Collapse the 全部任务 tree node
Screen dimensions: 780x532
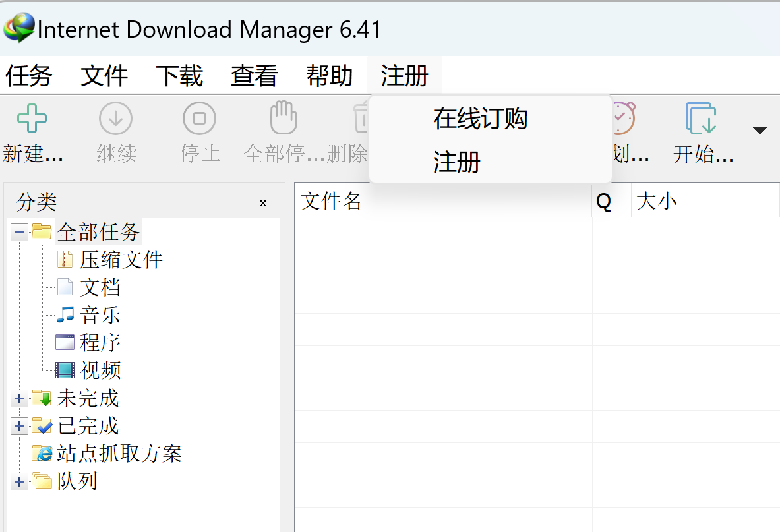[20, 232]
